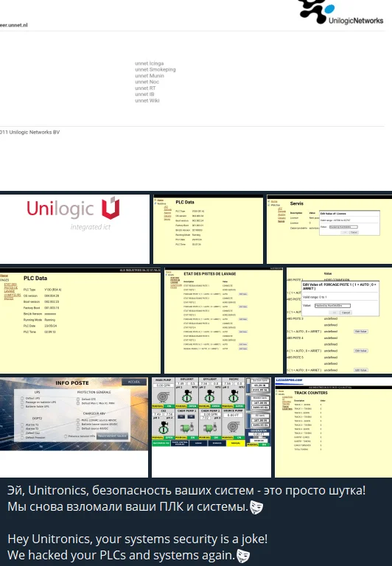Screen dimensions: 392x566
Task: Toggle Defaut GTE indicator
Action: tap(78, 399)
